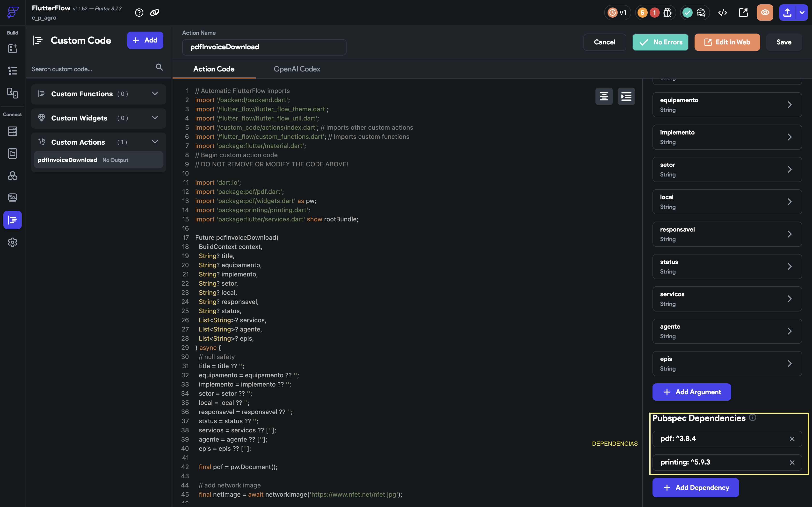Open the project bug report panel

(667, 12)
